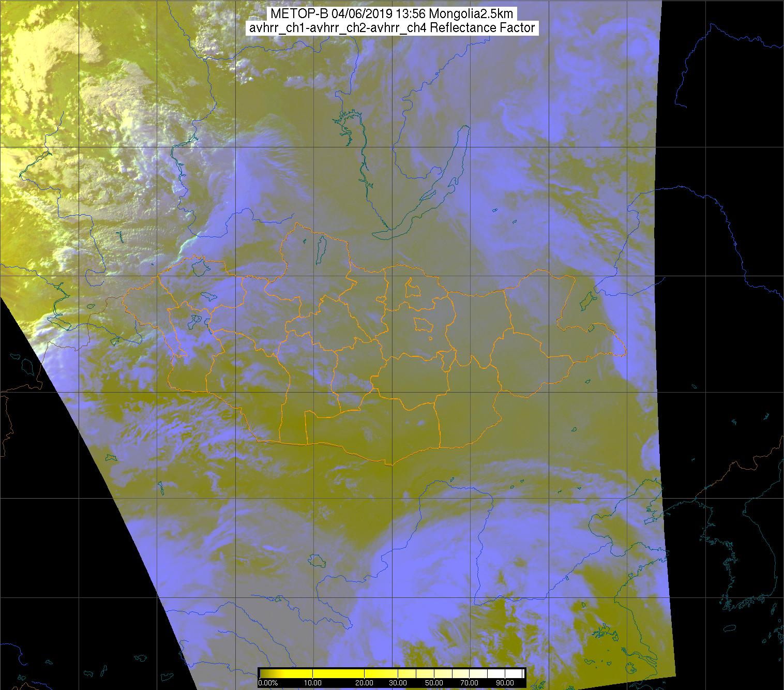The height and width of the screenshot is (690, 784).
Task: Click the subtitle mentioning avhrr_ch4 Reflectance Factor
Action: coord(392,28)
